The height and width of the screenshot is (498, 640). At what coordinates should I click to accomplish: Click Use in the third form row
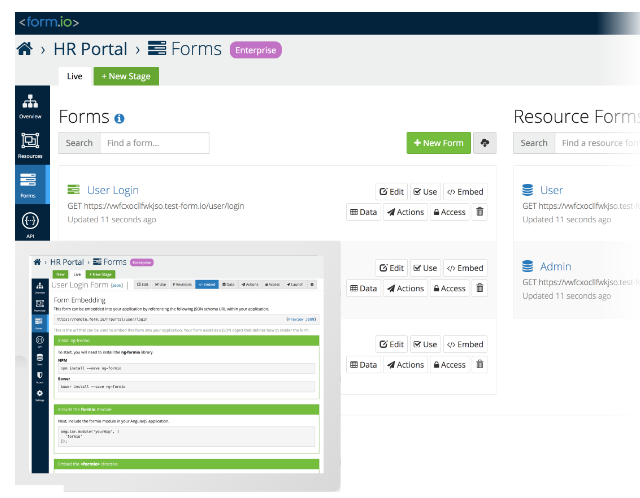[425, 345]
